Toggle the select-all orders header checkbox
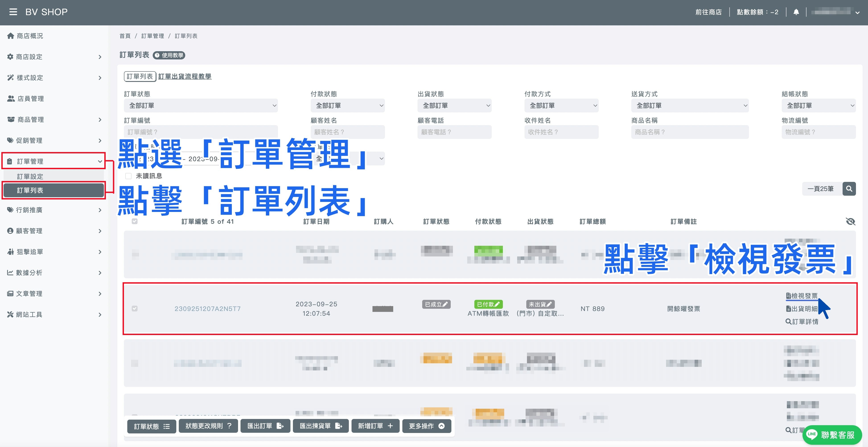 coord(134,221)
